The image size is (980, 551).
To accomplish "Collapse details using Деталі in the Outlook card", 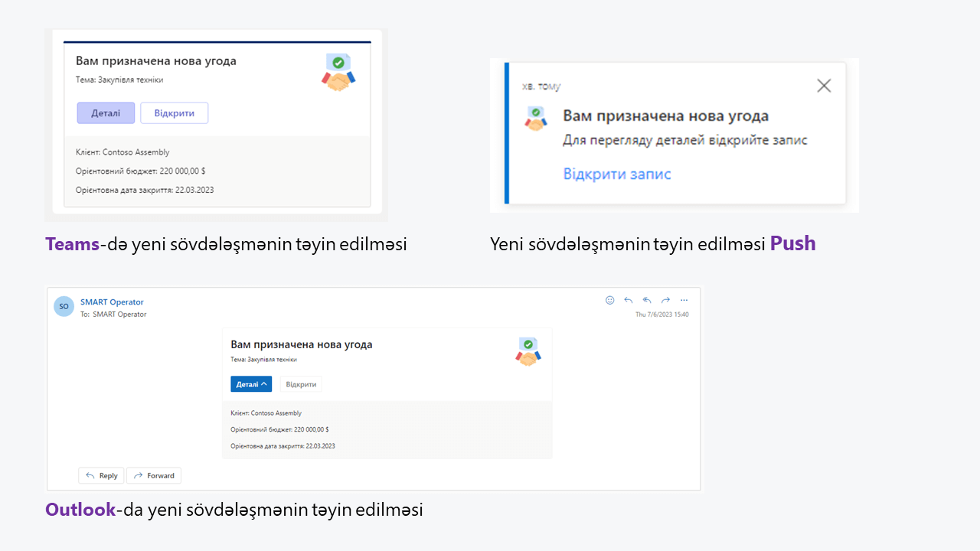I will 251,384.
